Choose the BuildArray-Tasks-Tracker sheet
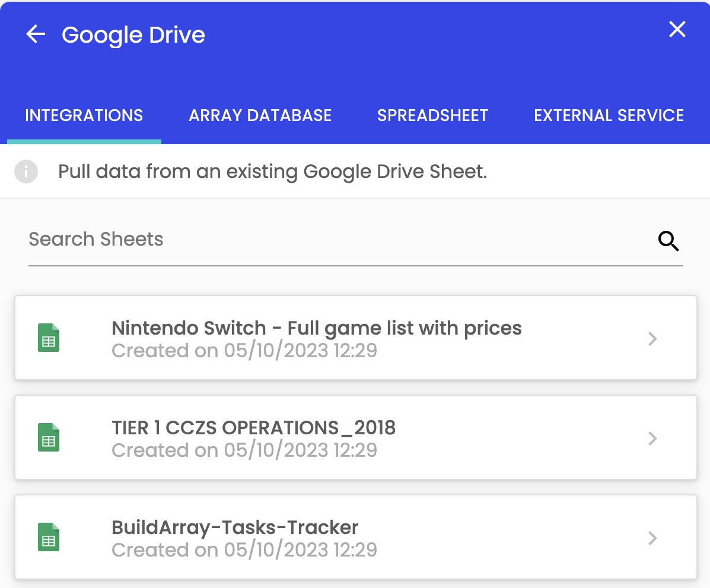Screen dimensions: 710x588 (x=355, y=537)
